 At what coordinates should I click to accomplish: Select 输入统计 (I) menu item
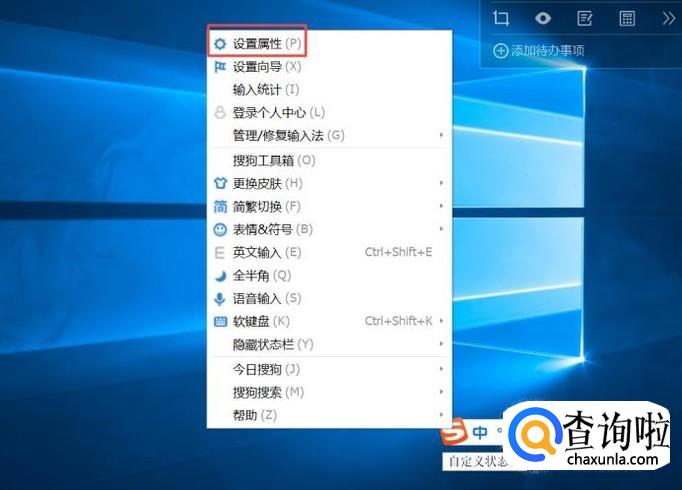[x=329, y=90]
